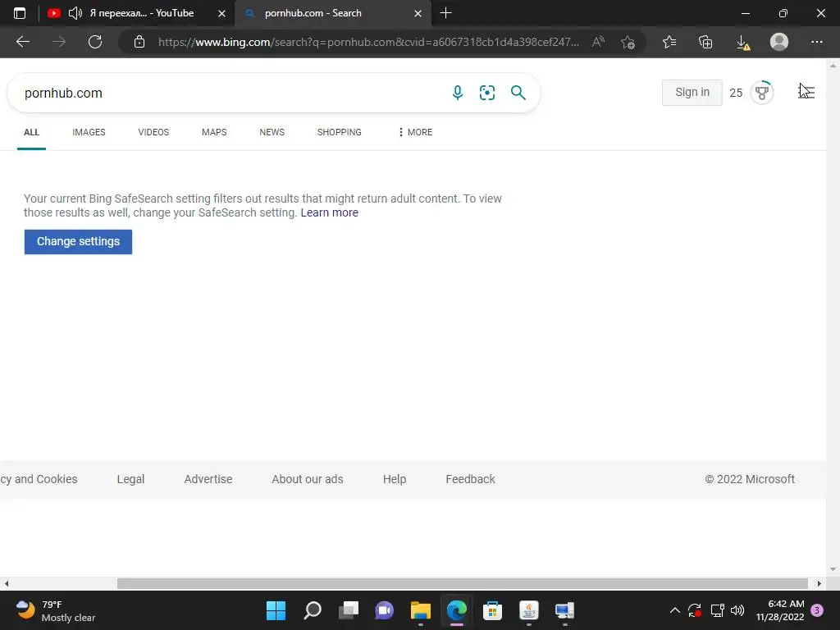Open the Windows Start menu
This screenshot has height=630, width=840.
pos(276,610)
